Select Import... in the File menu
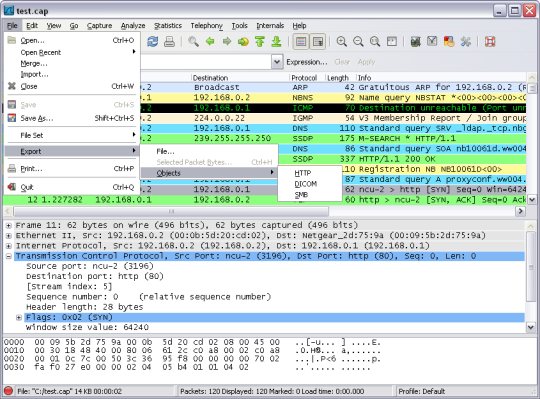 [x=72, y=74]
